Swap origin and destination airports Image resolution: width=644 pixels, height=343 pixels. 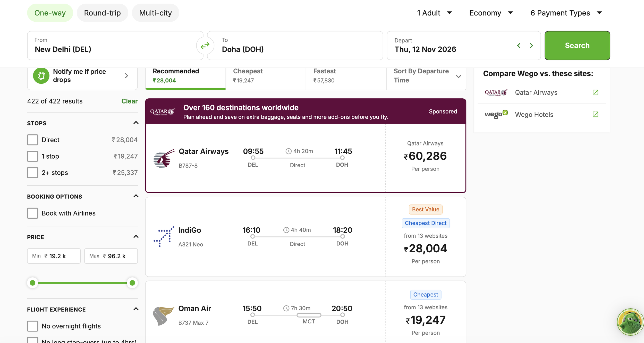[x=205, y=46]
